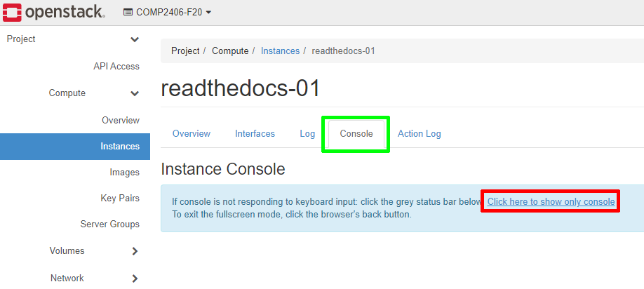Viewport: 644px width, 289px height.
Task: Select Instances in the sidebar
Action: [x=119, y=147]
